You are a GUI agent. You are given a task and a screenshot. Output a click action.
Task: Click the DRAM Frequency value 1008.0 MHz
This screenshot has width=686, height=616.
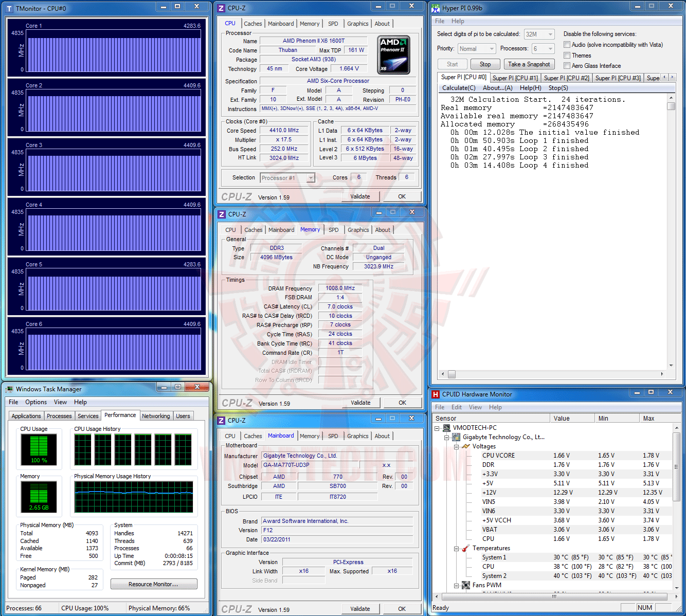[x=340, y=288]
